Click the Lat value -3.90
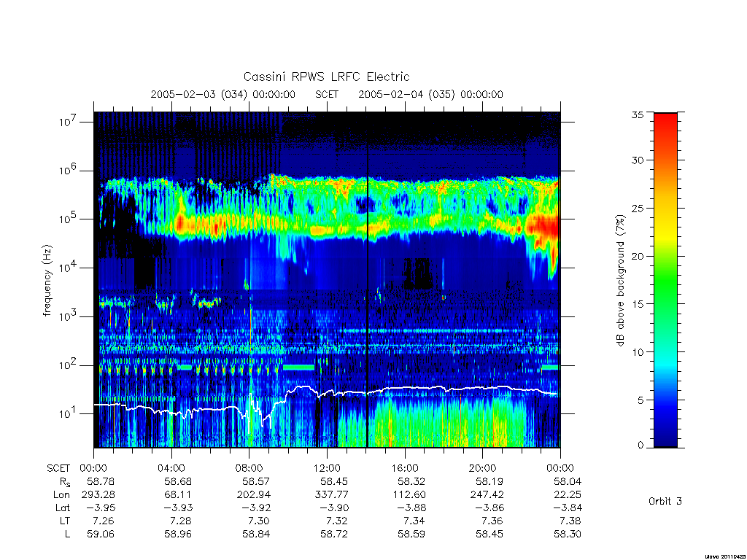This screenshot has height=560, width=747. [333, 507]
